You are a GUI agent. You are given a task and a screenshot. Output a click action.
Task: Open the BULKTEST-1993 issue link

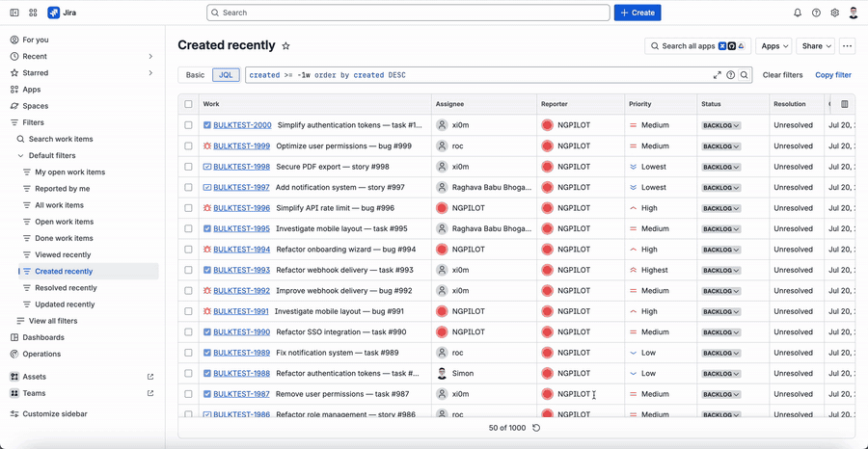point(241,270)
